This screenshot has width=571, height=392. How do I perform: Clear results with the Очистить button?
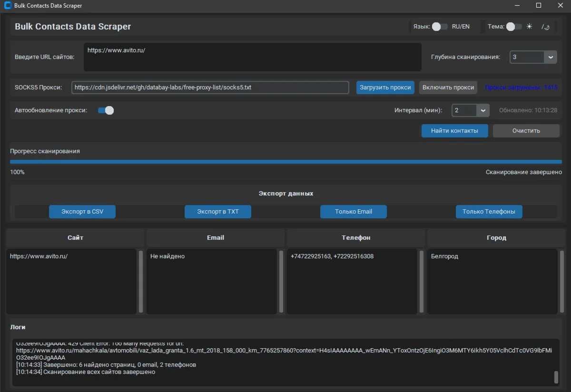tap(526, 130)
